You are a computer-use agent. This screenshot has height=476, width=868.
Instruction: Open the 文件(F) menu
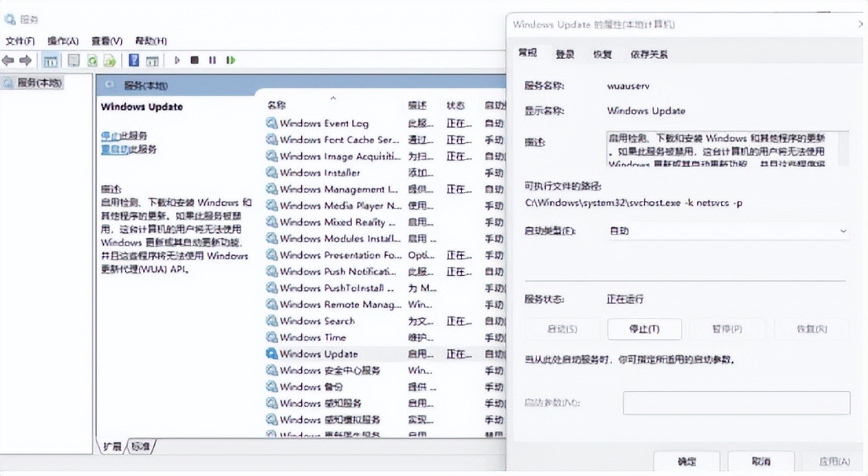pyautogui.click(x=20, y=41)
